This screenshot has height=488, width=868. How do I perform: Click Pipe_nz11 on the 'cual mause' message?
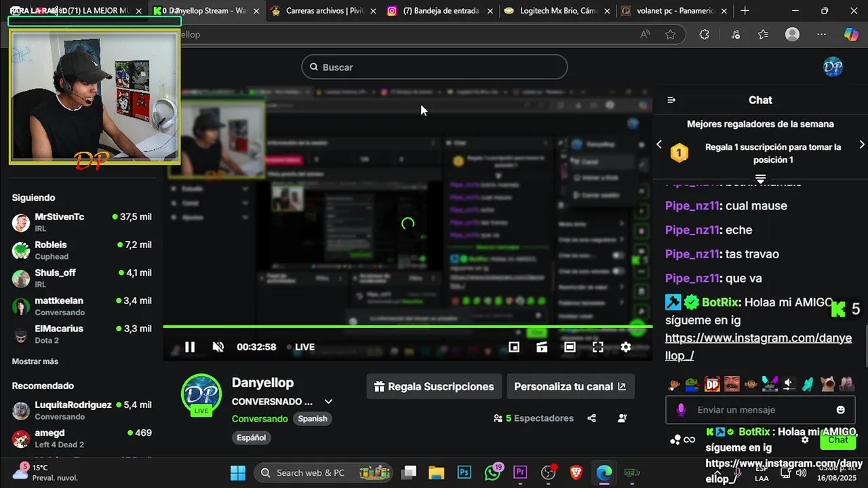click(x=692, y=205)
